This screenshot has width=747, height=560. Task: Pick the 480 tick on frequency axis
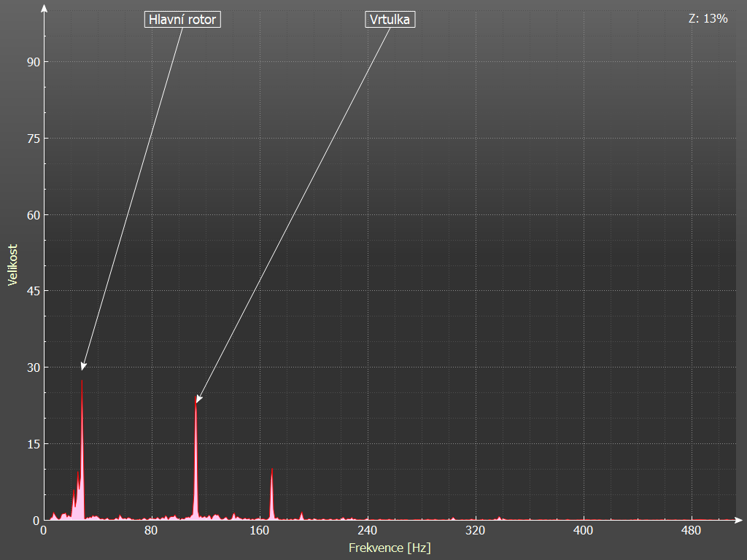(691, 530)
